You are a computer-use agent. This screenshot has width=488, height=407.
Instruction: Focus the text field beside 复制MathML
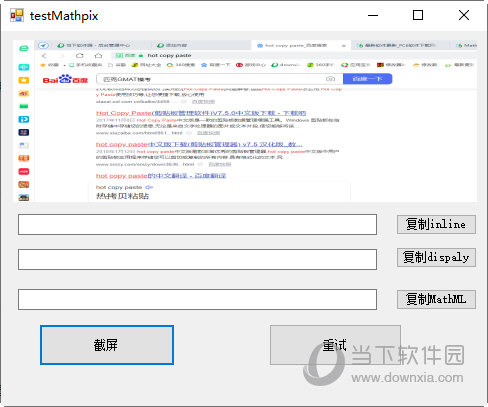click(x=197, y=300)
